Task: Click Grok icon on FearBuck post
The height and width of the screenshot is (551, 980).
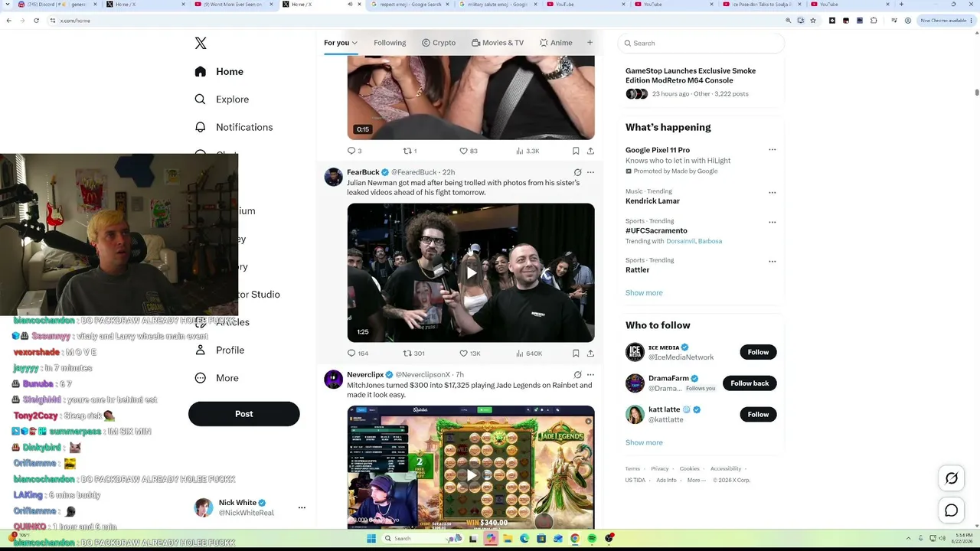Action: click(577, 172)
